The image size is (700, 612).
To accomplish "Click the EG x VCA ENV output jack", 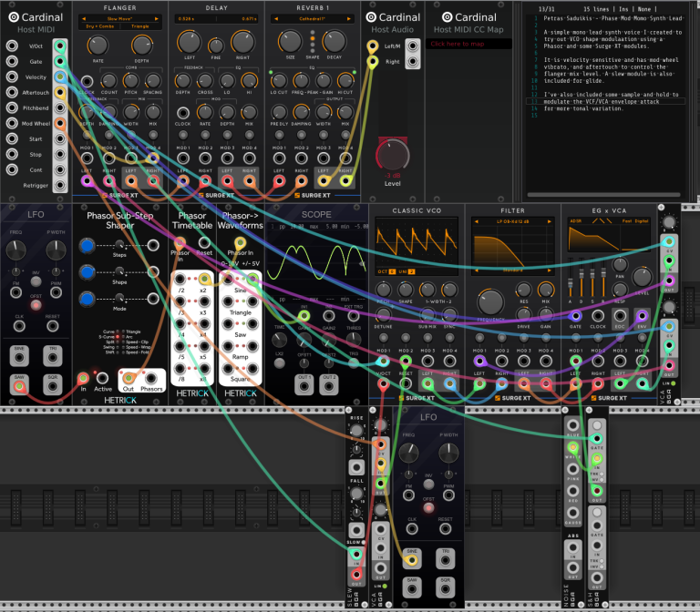I will (642, 316).
